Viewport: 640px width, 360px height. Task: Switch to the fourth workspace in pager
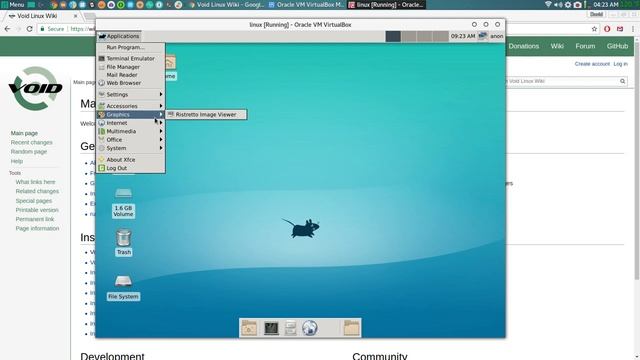click(x=440, y=36)
